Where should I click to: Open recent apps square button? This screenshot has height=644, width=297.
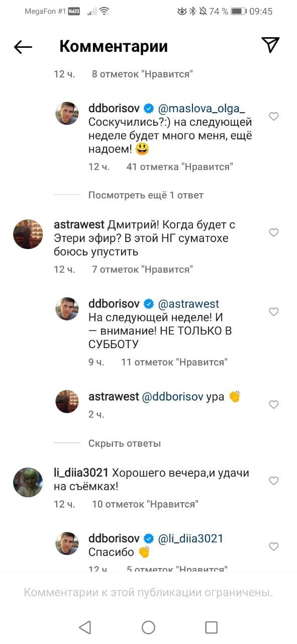click(212, 627)
